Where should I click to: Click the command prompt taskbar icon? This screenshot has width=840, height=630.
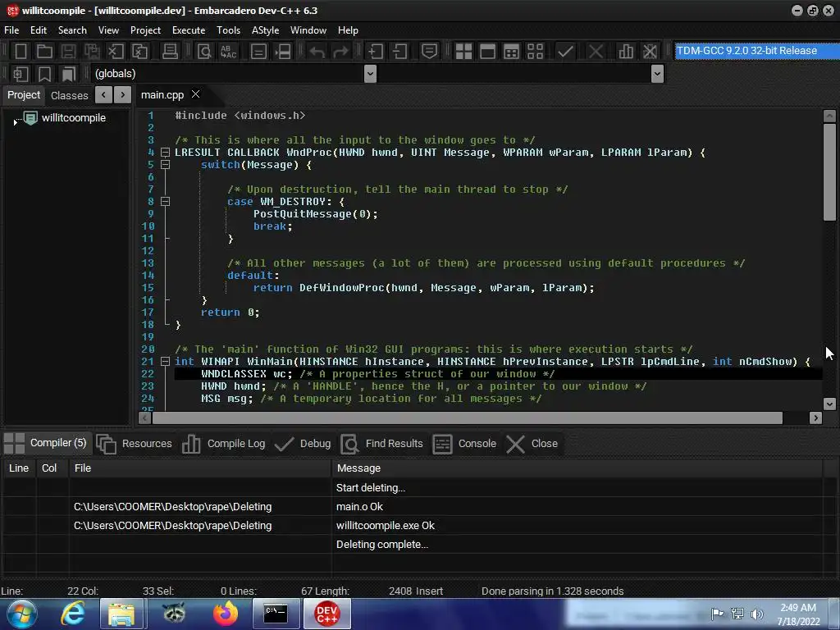276,614
